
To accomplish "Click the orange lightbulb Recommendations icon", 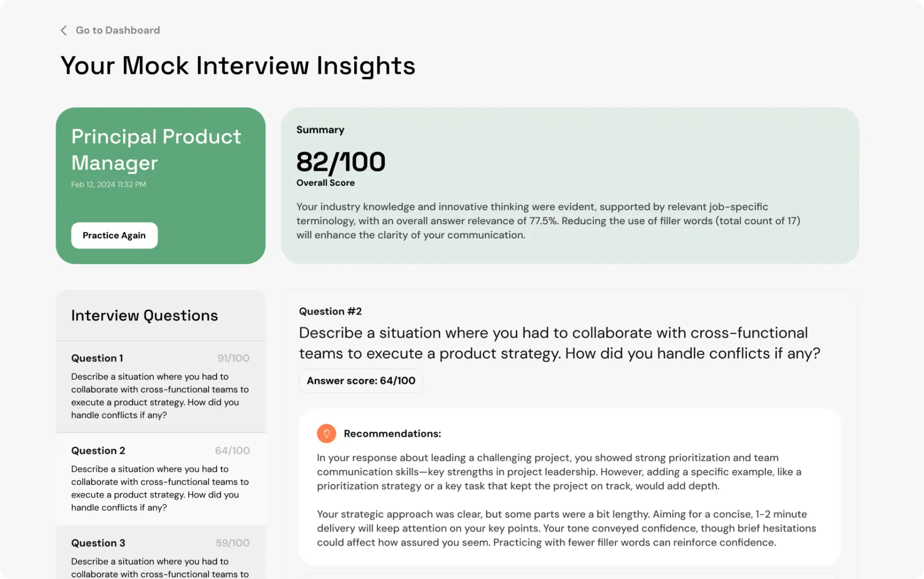I will pos(326,434).
